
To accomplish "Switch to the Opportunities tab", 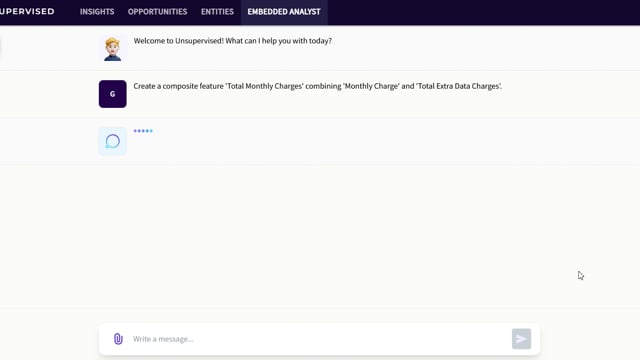I will (x=158, y=12).
